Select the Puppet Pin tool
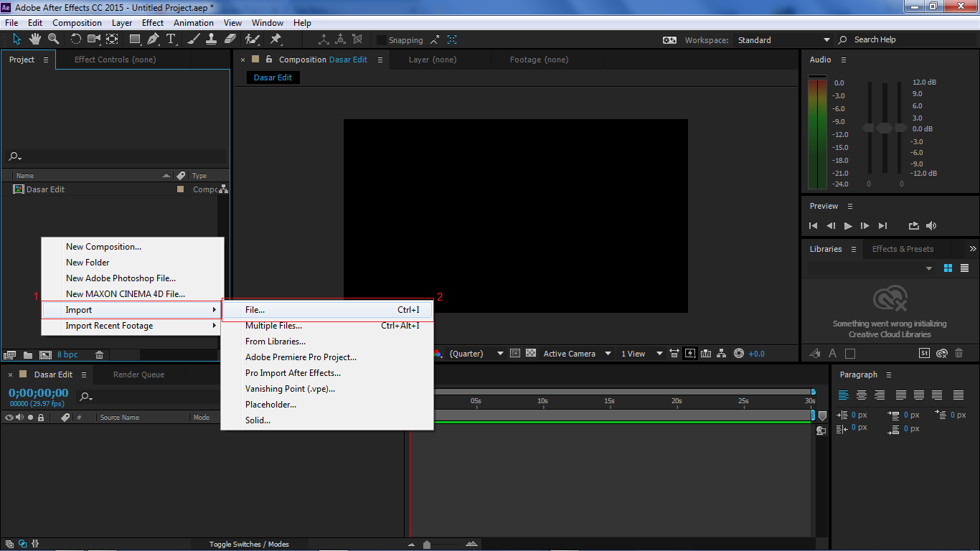The image size is (980, 551). point(275,39)
